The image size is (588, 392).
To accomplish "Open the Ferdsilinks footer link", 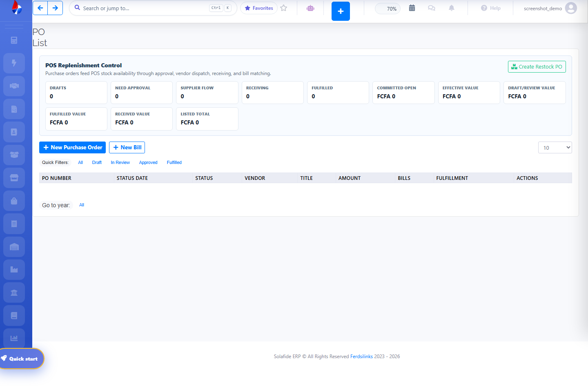I will tap(361, 357).
